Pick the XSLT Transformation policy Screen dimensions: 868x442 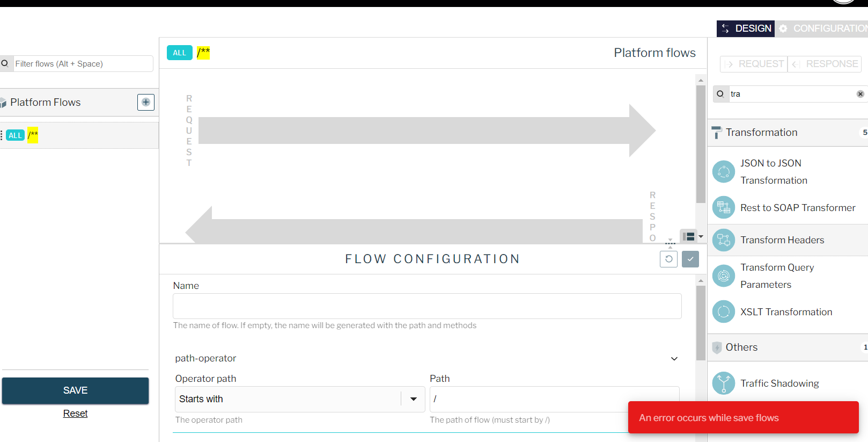coord(786,311)
